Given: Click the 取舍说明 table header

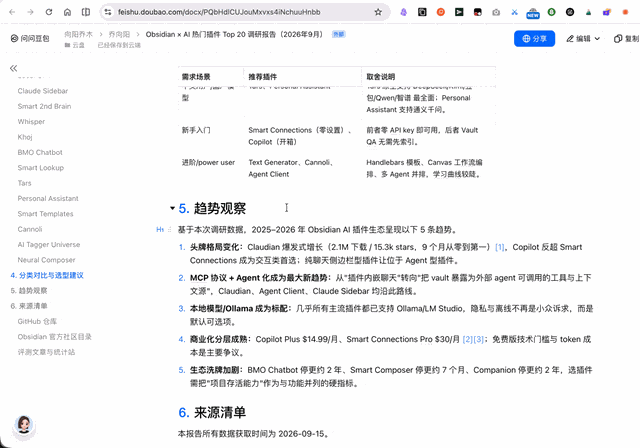Looking at the screenshot, I should 380,77.
